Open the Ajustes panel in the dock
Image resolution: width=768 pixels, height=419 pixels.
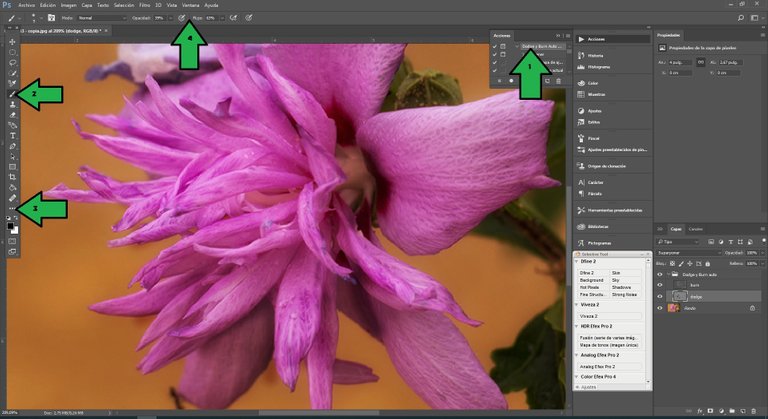tap(595, 111)
